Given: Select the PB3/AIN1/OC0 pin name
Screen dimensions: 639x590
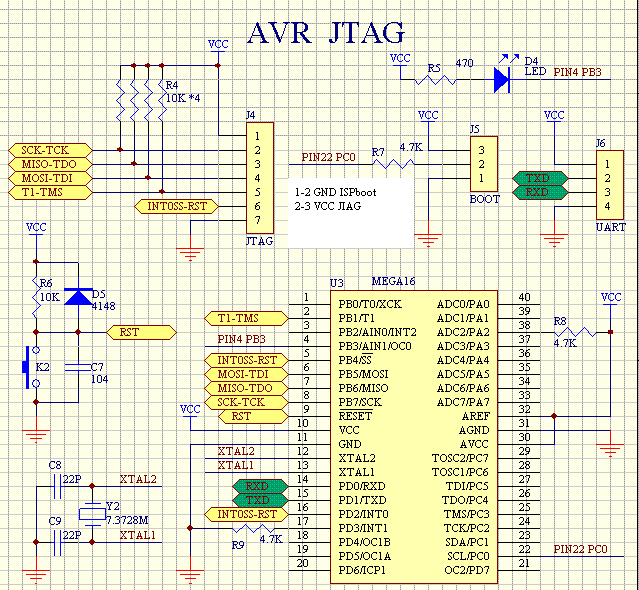Looking at the screenshot, I should [x=375, y=346].
